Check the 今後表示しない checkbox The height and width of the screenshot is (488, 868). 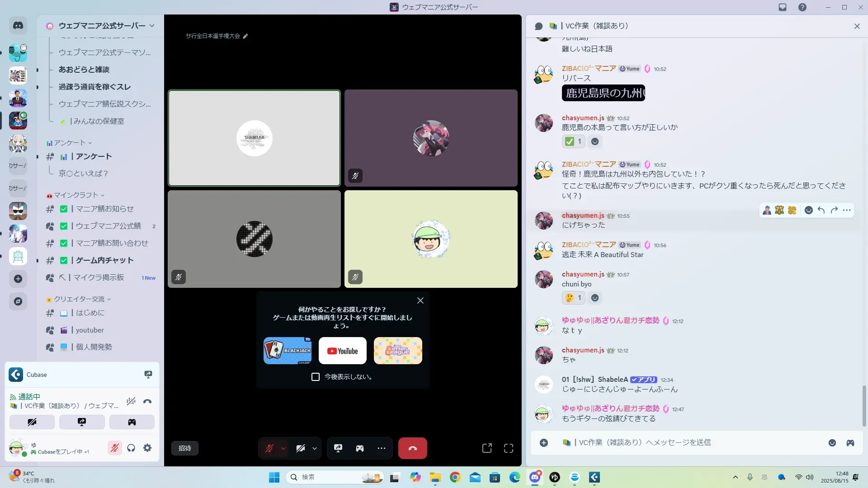tap(316, 377)
